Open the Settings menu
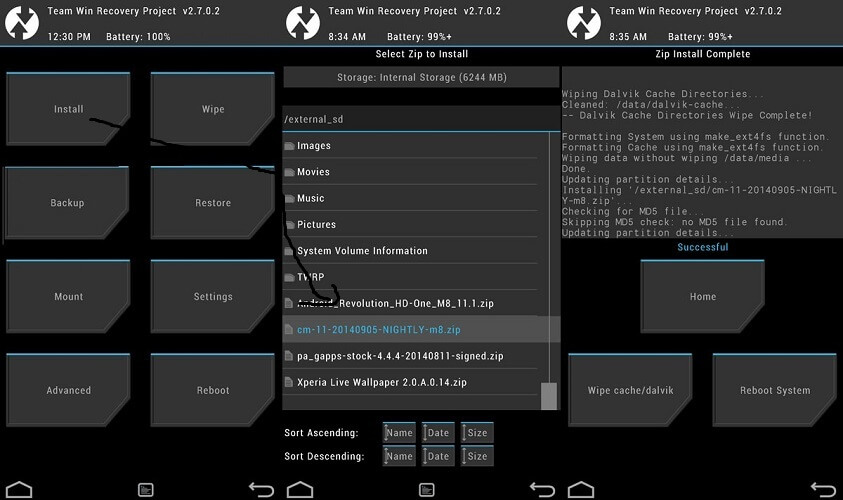843x500 pixels. [x=212, y=297]
